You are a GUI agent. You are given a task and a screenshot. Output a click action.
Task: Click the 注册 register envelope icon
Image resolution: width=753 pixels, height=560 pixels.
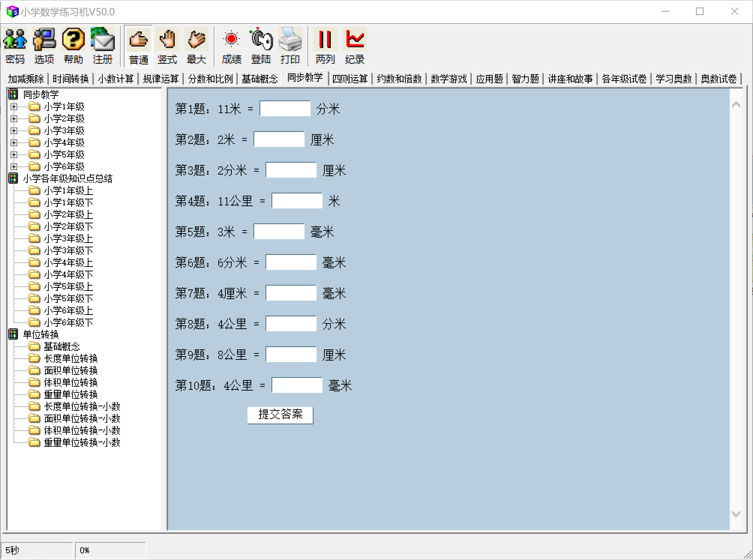pos(102,46)
